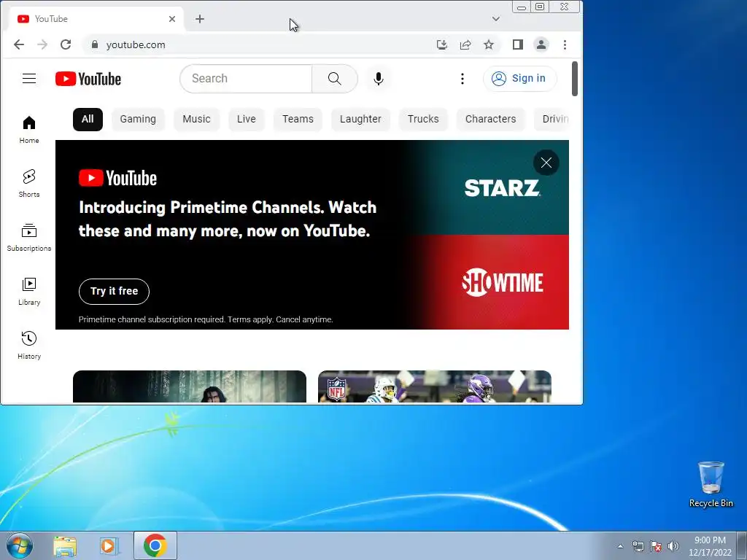
Task: Open Subscriptions in the sidebar
Action: [29, 237]
